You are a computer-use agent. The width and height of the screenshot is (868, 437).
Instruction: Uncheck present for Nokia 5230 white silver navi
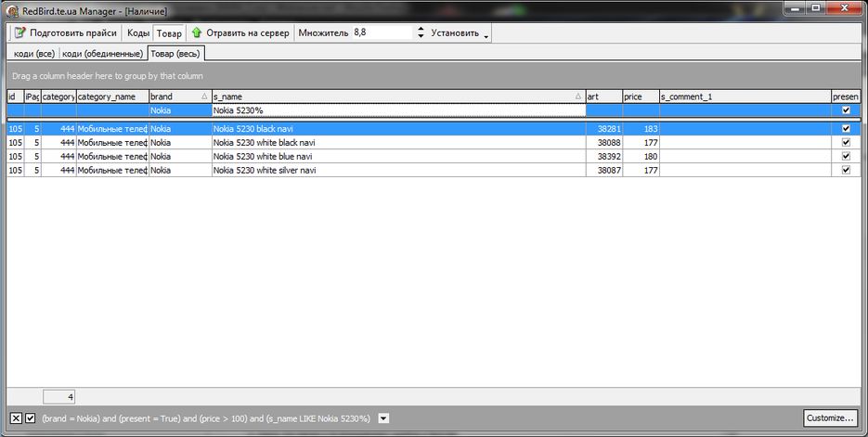(x=846, y=170)
